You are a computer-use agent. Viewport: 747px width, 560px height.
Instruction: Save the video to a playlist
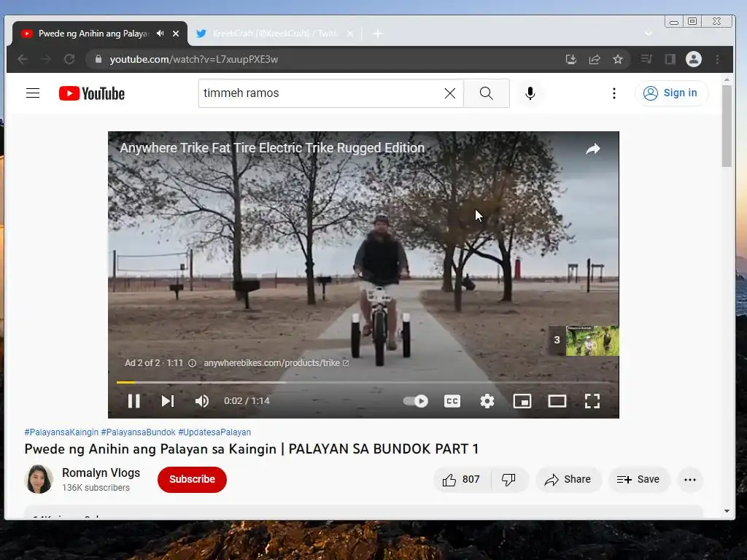pos(639,480)
